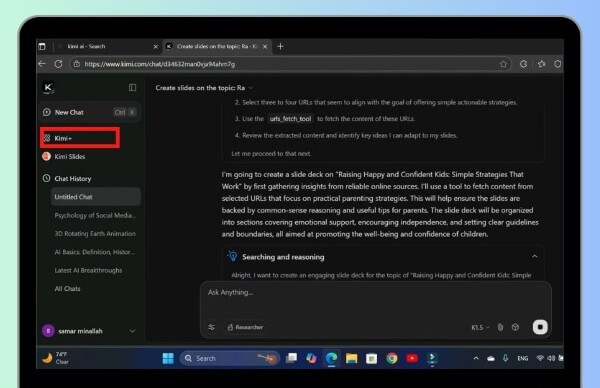This screenshot has width=600, height=388.
Task: Click the urls_fetch_tool code label
Action: (290, 119)
